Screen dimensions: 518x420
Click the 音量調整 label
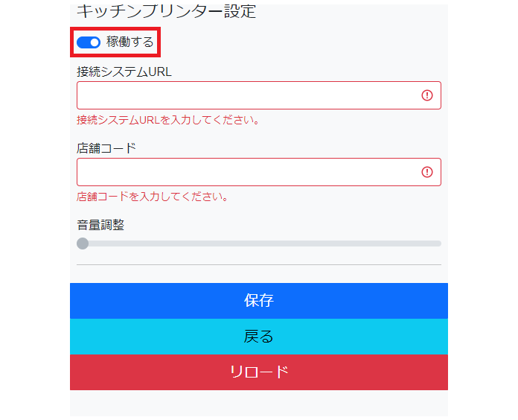point(100,225)
